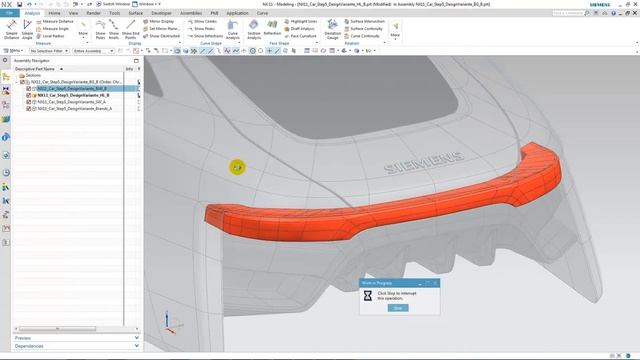Open the Entire Assembly scope dropdown
Image resolution: width=640 pixels, height=360 pixels.
[93, 51]
